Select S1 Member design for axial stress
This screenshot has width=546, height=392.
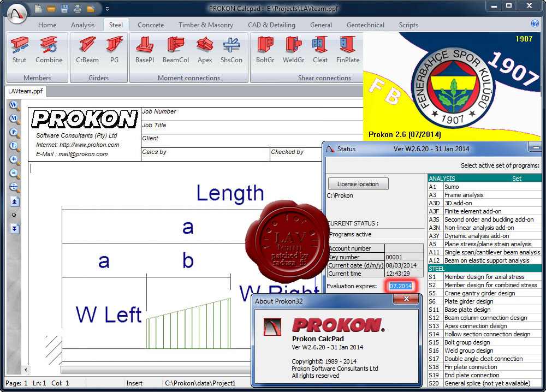[484, 277]
